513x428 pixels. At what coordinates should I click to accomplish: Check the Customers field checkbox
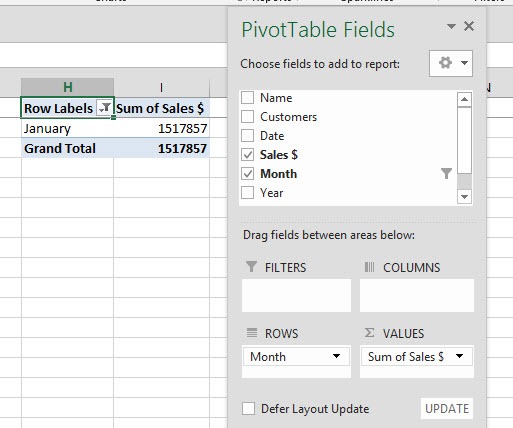tap(247, 117)
